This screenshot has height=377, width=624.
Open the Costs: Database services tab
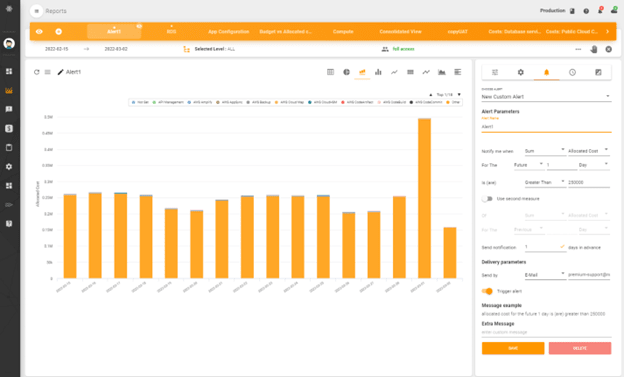(515, 31)
